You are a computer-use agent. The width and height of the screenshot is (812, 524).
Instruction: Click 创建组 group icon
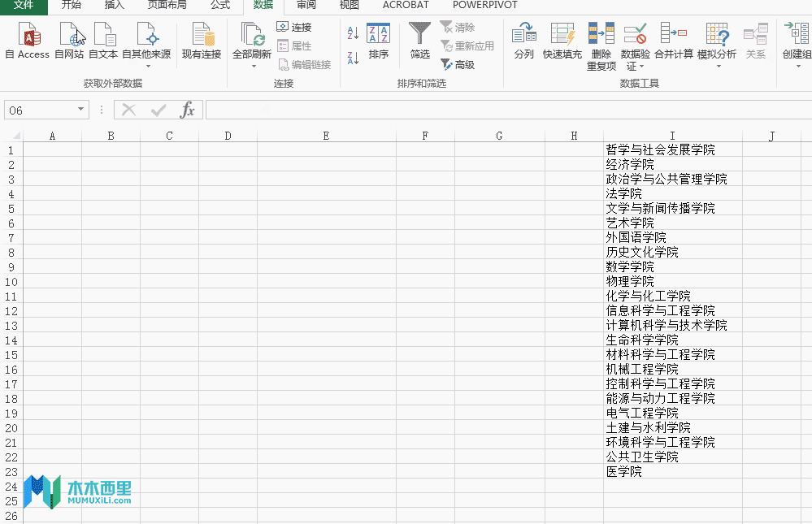tap(797, 34)
